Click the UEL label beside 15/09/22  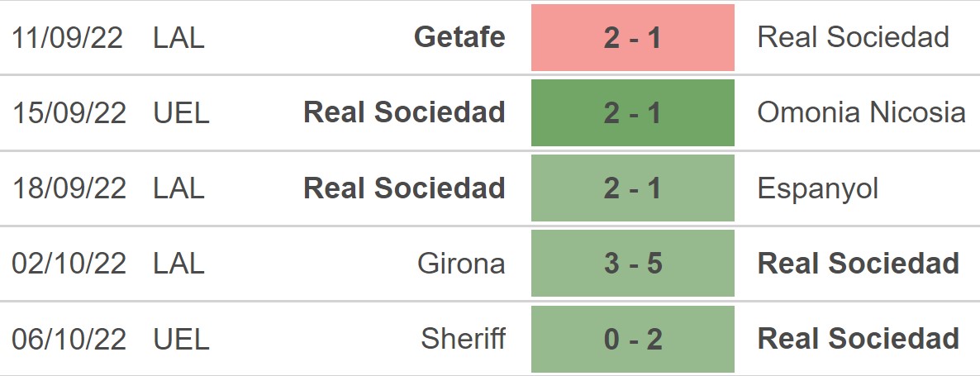(182, 113)
